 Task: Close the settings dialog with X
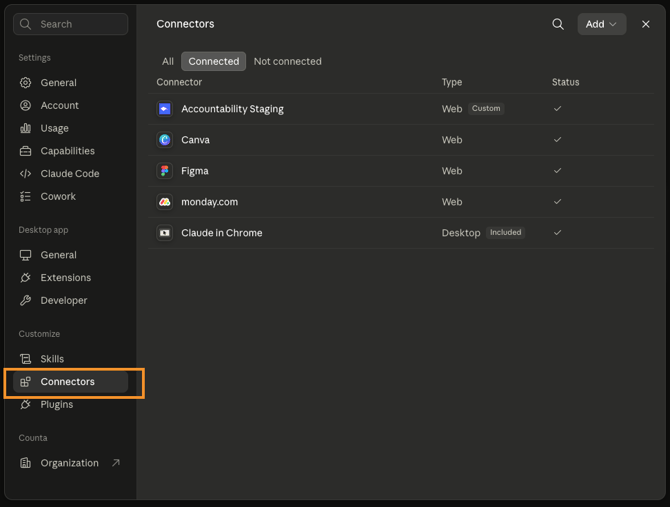(x=646, y=24)
